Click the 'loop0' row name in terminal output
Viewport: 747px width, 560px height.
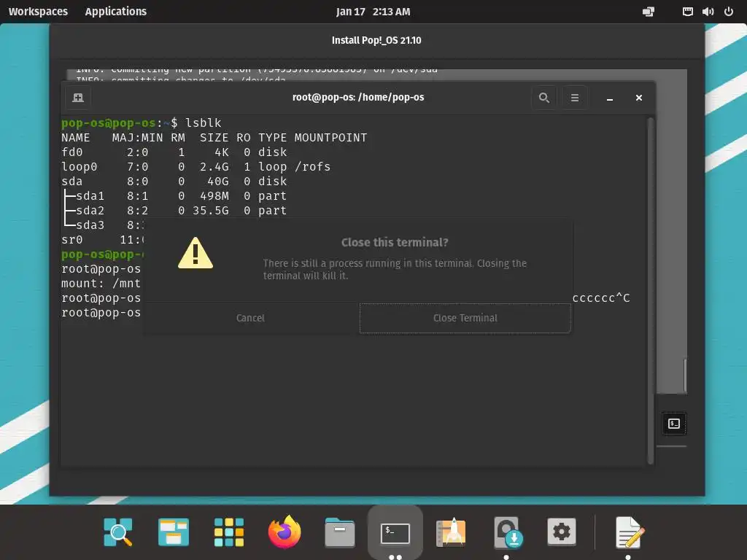tap(79, 167)
